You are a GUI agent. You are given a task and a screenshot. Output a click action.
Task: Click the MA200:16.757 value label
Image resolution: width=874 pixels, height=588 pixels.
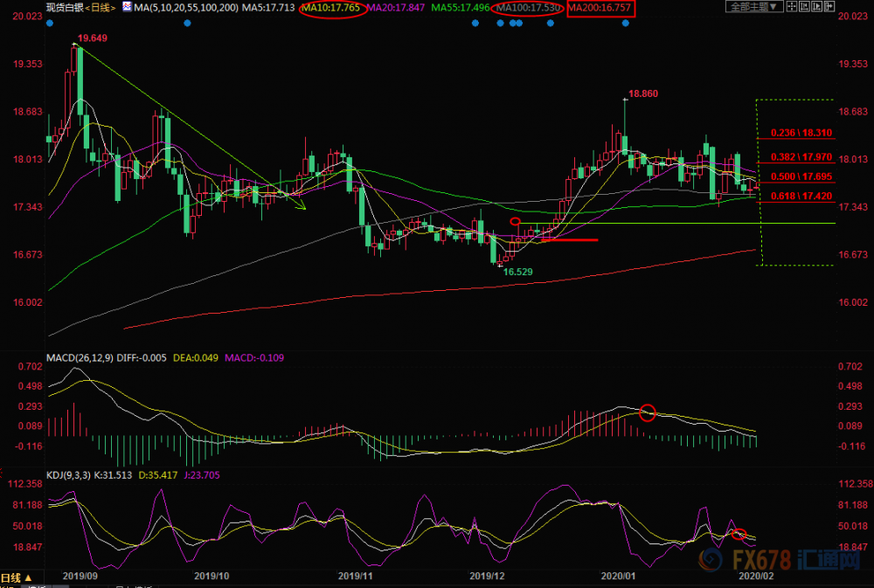600,8
